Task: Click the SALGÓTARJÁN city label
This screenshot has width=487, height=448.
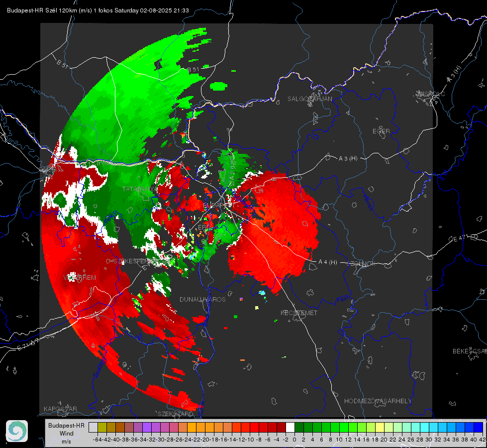Action: pos(309,99)
